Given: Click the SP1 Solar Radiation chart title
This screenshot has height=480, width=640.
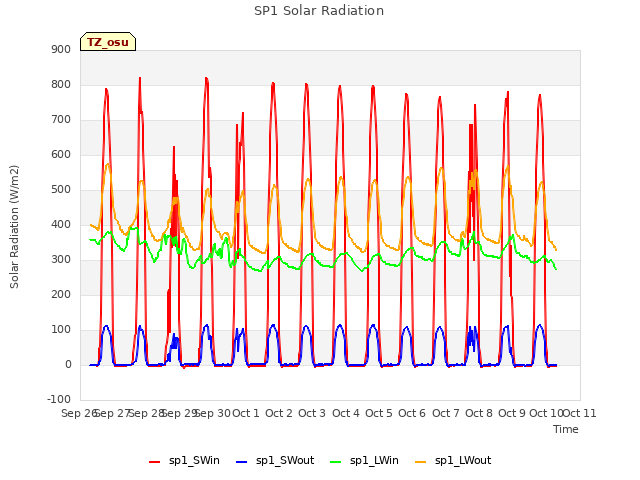Looking at the screenshot, I should click(319, 11).
